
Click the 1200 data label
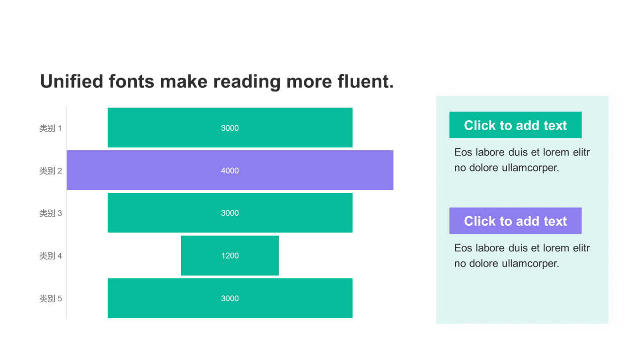pyautogui.click(x=230, y=256)
